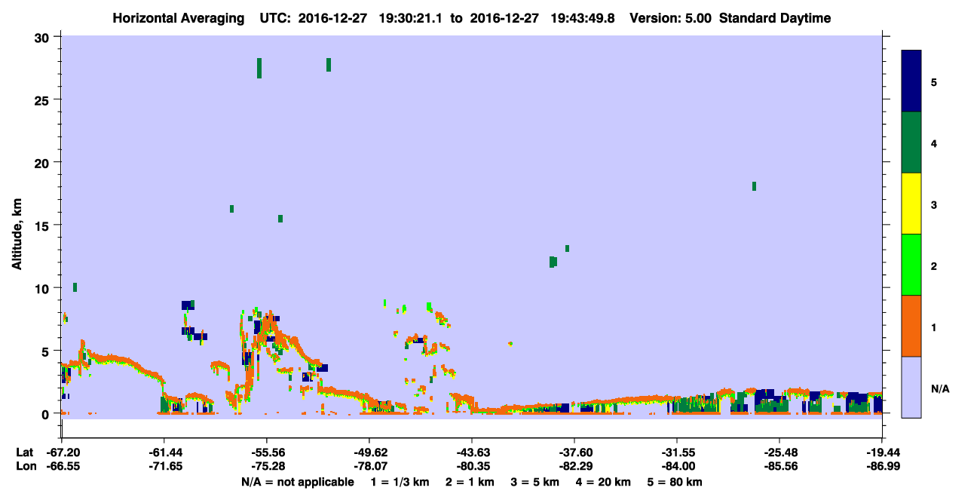Viewport: 980px width, 503px height.
Task: Click the colorbar label 3
Action: 934,204
